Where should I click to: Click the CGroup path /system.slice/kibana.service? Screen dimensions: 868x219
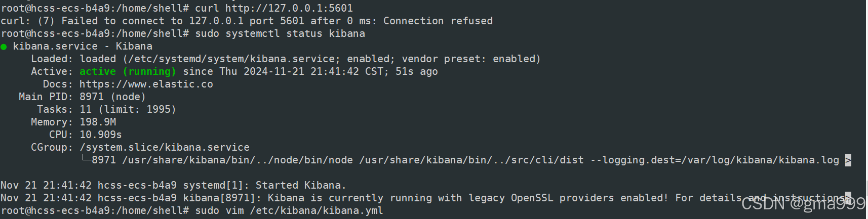[165, 147]
